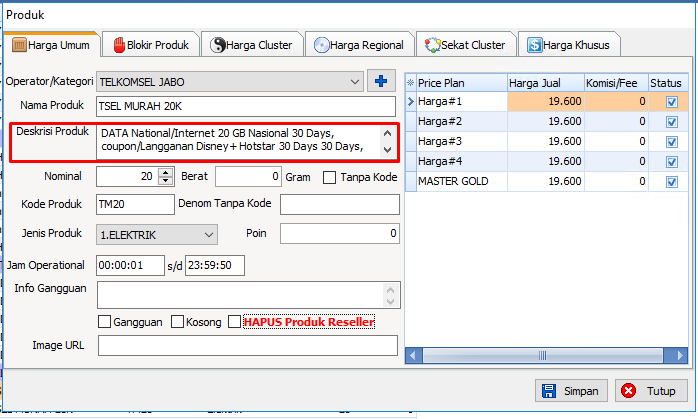Uncheck the Status box for MASTER GOLD
The width and height of the screenshot is (698, 419).
click(x=671, y=181)
